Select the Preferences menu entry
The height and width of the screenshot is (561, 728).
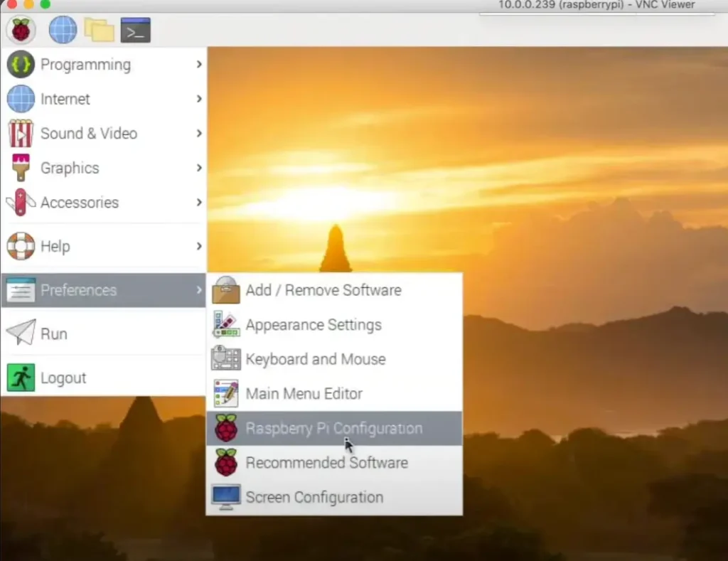click(104, 290)
